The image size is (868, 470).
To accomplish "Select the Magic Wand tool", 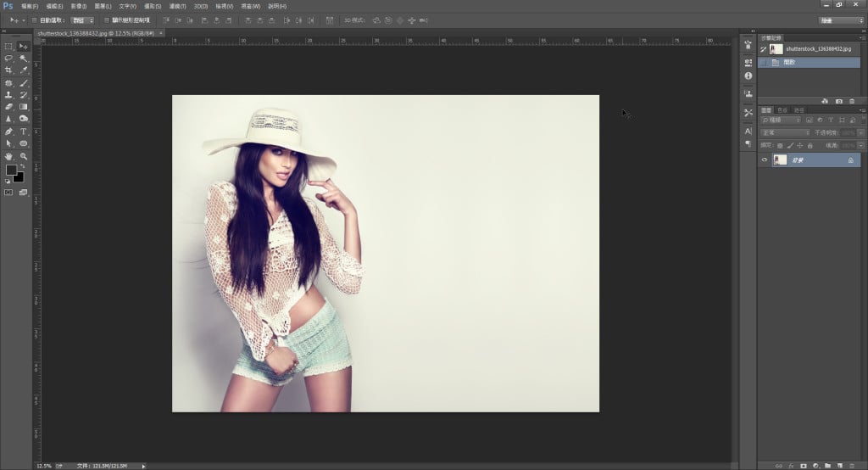I will click(x=24, y=59).
